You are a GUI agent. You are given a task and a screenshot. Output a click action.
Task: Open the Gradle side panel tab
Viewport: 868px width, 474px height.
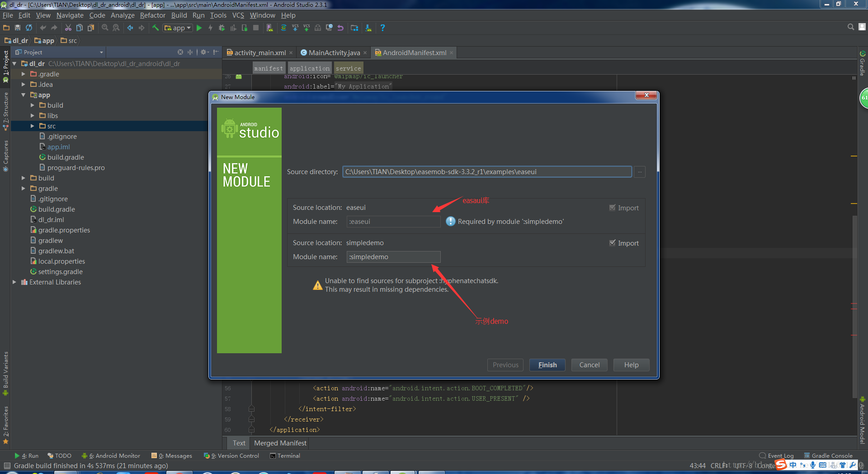point(863,63)
